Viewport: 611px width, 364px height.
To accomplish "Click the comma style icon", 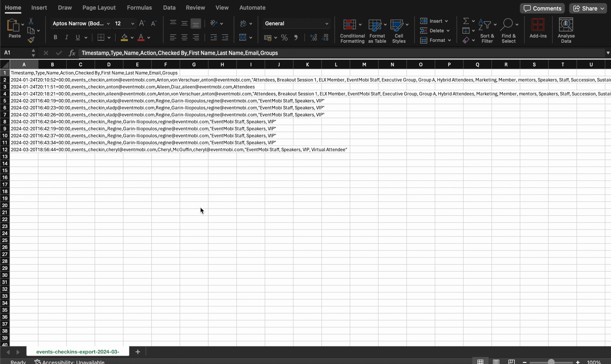I will (x=296, y=38).
